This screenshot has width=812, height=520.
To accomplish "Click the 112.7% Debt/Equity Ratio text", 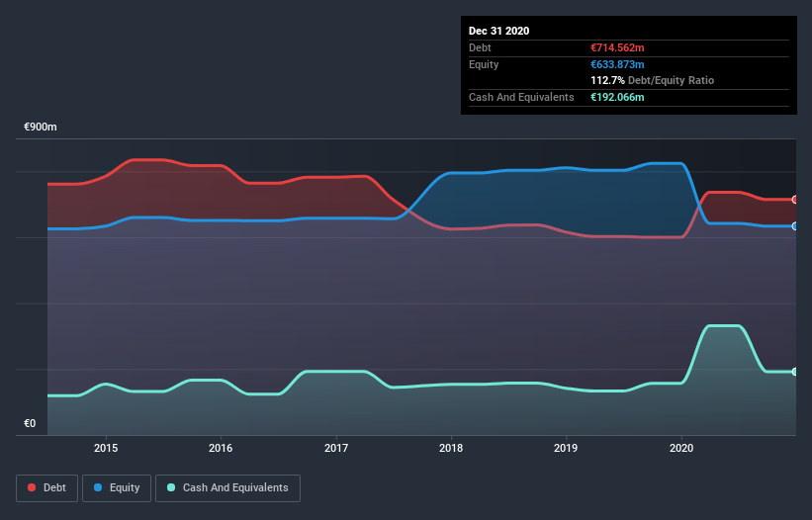I will [652, 81].
